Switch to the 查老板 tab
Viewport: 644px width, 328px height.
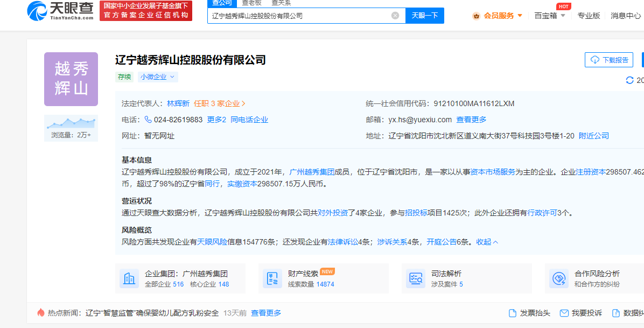pos(251,3)
